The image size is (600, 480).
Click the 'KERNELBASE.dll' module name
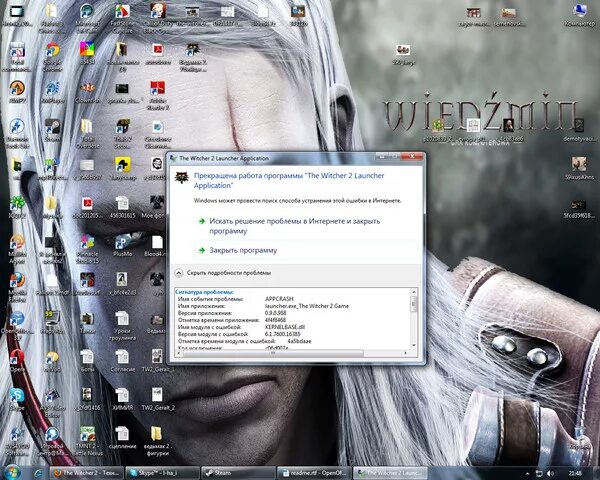pos(285,327)
